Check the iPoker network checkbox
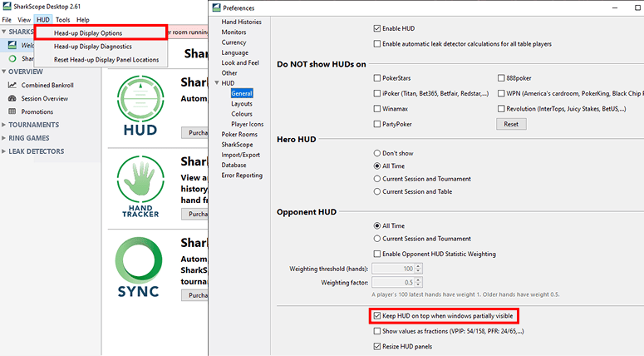The image size is (644, 356). coord(377,93)
